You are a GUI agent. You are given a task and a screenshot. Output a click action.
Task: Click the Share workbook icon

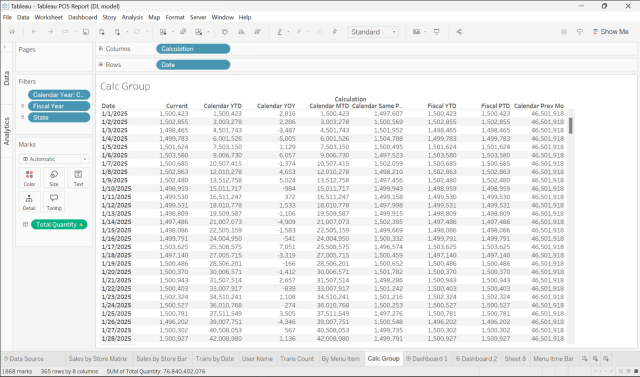point(459,32)
